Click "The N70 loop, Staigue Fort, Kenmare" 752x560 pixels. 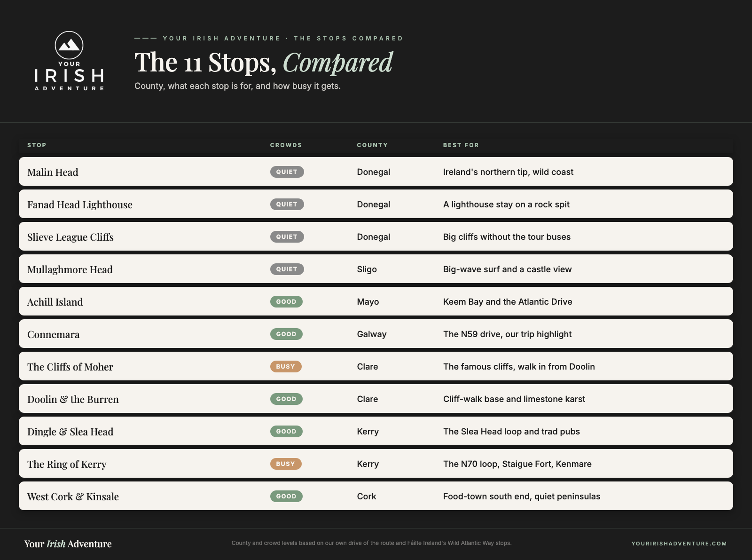(x=517, y=464)
